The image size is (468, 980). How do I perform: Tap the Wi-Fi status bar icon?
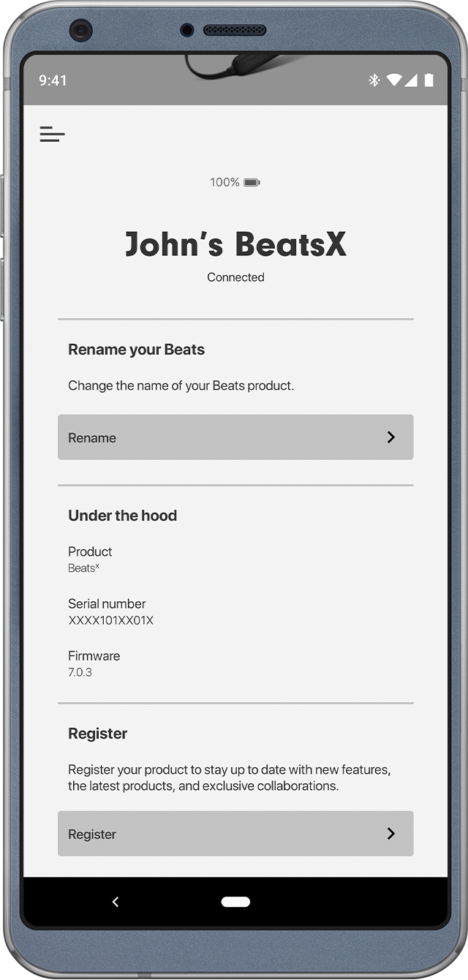(x=394, y=80)
